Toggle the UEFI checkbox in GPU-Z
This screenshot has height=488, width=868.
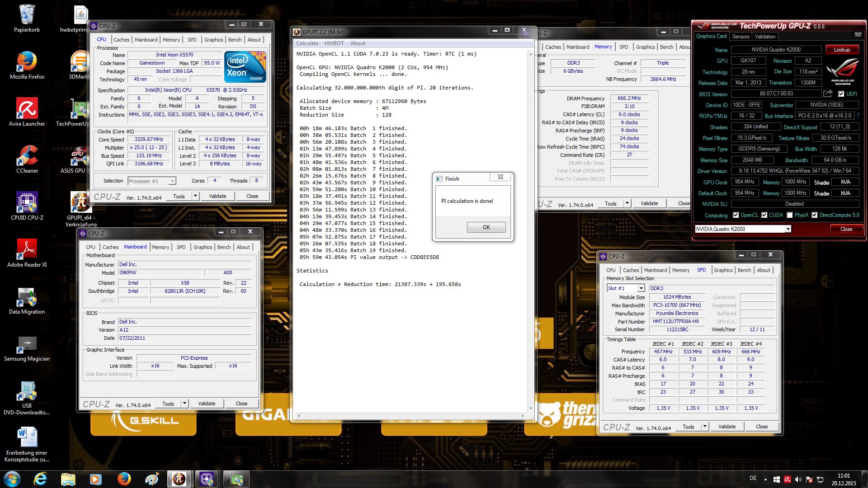coord(841,94)
